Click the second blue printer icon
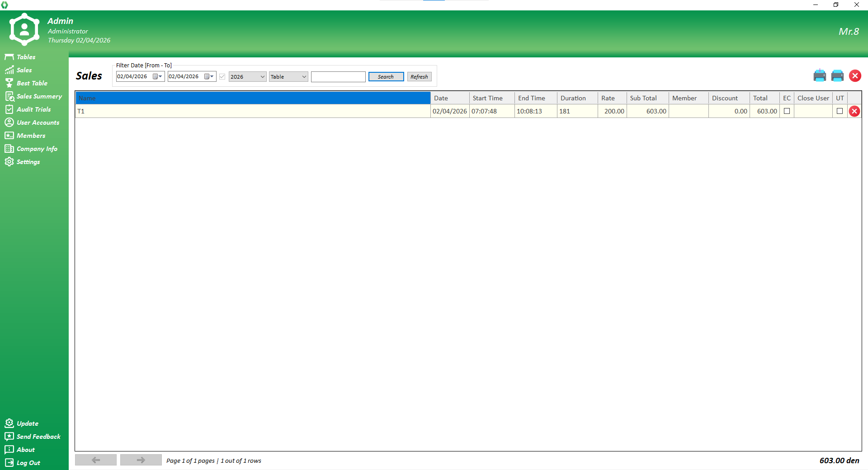Viewport: 868px width, 470px height. click(837, 75)
